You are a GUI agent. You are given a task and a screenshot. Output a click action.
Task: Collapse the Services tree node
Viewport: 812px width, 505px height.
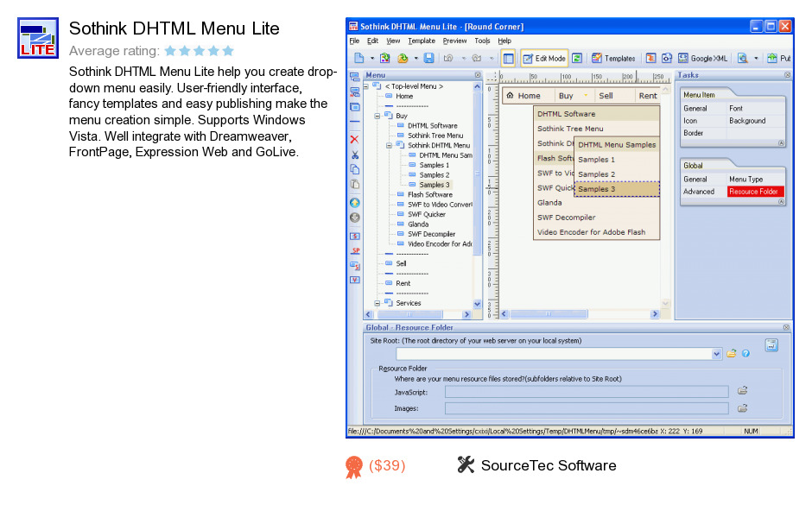click(377, 303)
